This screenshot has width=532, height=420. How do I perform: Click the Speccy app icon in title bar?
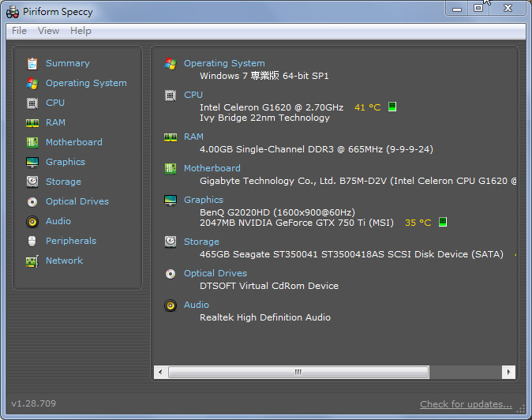[13, 12]
